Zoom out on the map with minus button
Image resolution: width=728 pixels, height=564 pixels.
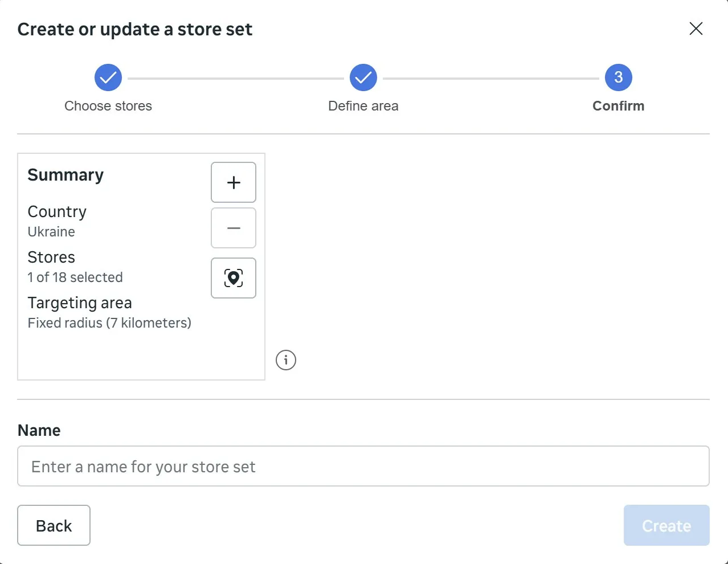point(234,228)
